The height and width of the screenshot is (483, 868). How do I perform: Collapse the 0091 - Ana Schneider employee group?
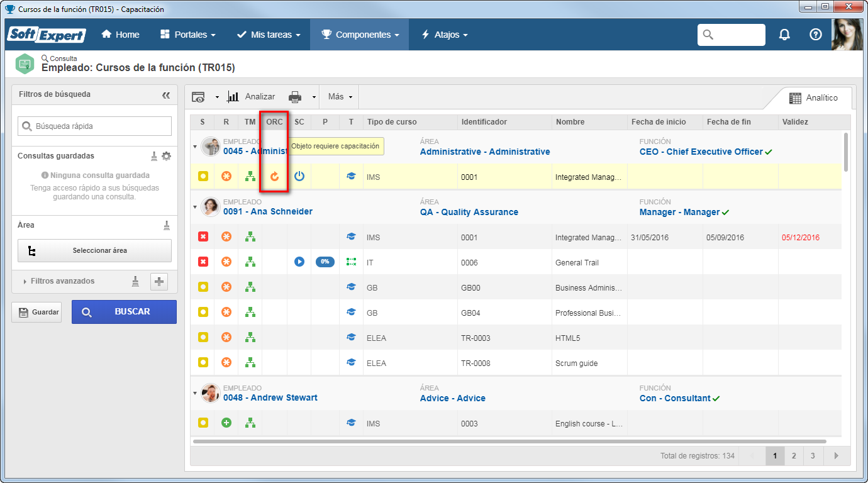(195, 207)
